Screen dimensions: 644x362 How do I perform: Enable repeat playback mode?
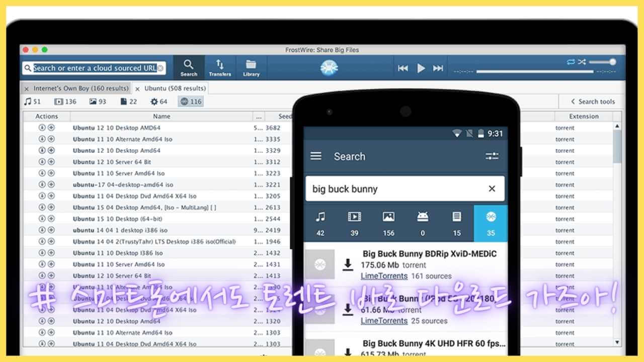tap(571, 62)
